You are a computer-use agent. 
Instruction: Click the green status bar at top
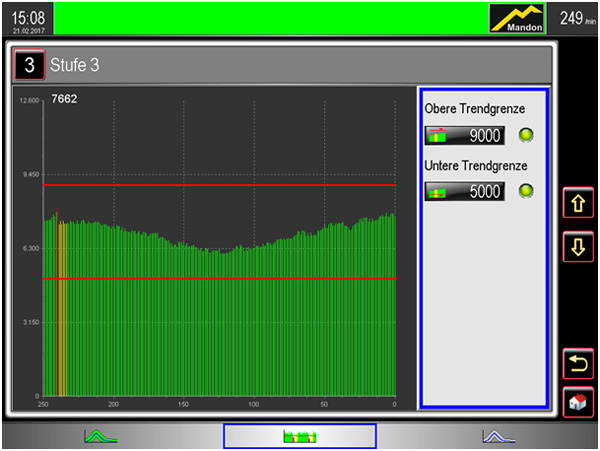270,18
